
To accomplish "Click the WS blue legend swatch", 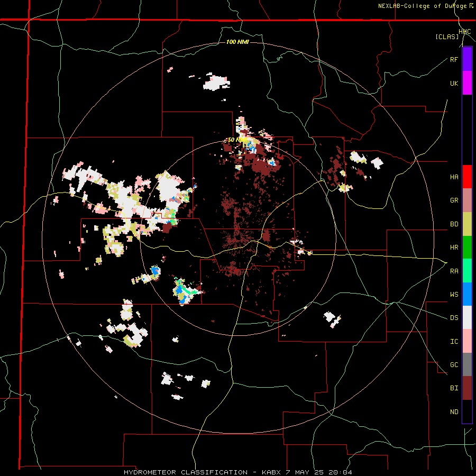I will [x=467, y=294].
